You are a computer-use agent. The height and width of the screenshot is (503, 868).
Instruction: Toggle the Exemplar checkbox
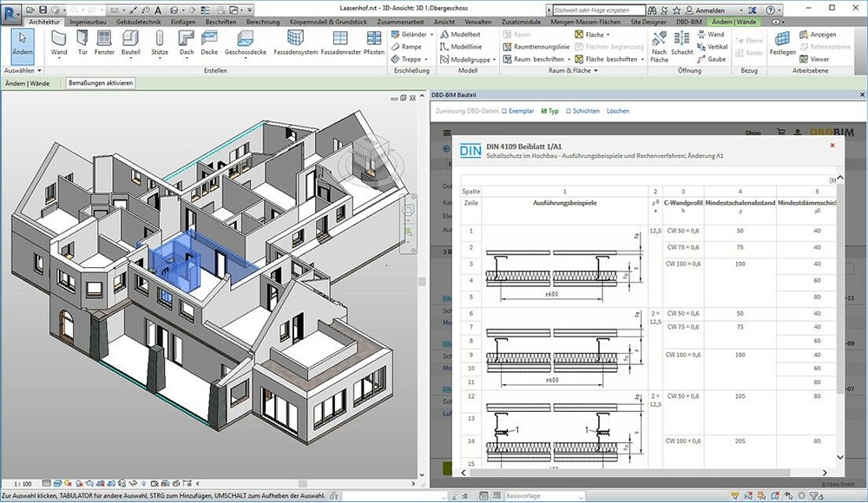504,111
